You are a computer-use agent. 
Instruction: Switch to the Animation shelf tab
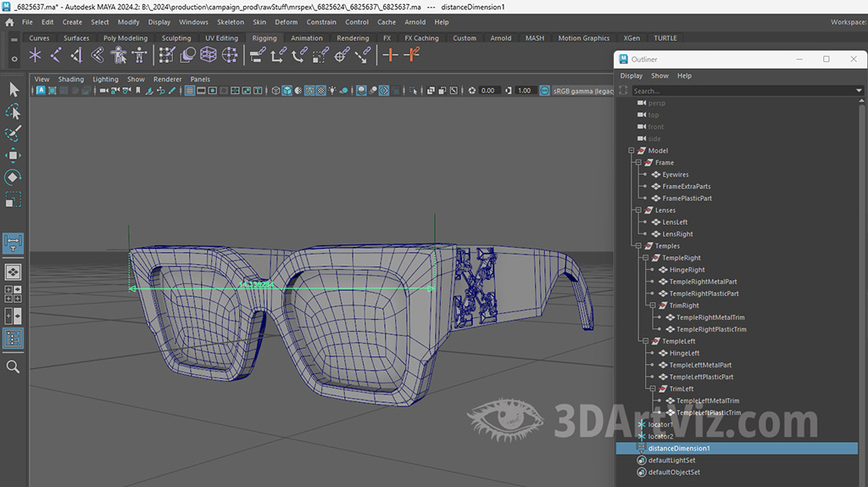point(306,38)
